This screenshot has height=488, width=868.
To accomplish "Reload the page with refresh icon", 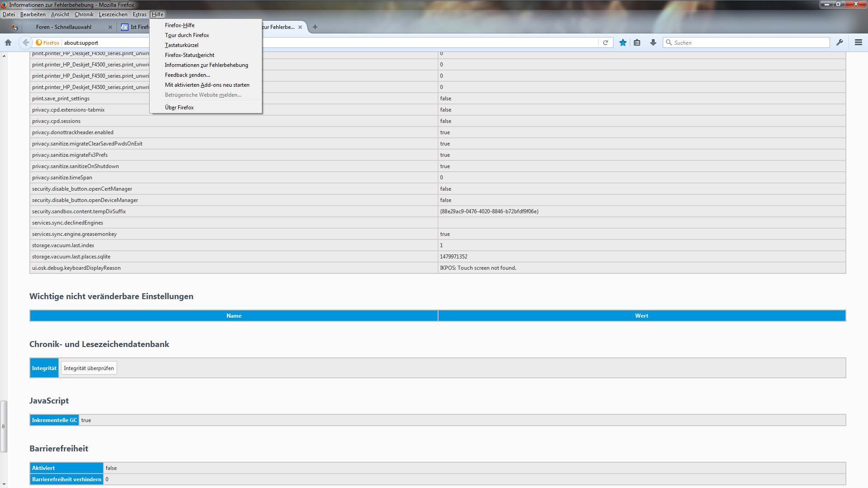I will tap(605, 42).
